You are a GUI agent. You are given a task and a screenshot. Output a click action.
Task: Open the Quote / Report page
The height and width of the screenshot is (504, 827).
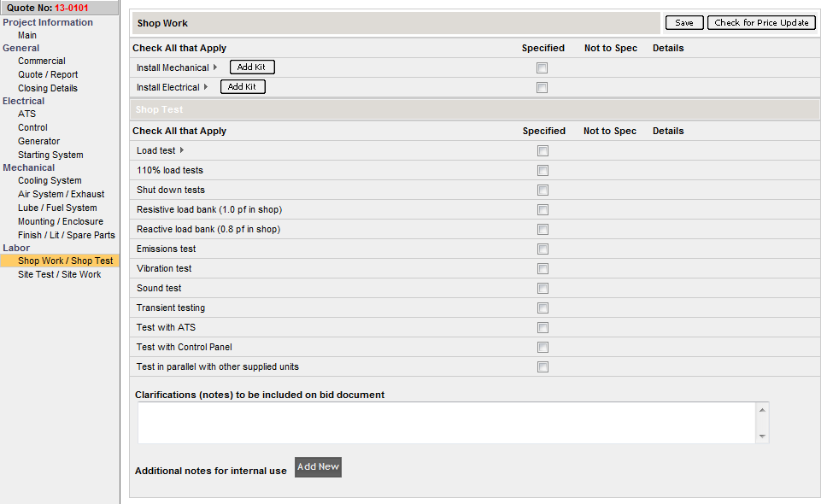point(48,74)
